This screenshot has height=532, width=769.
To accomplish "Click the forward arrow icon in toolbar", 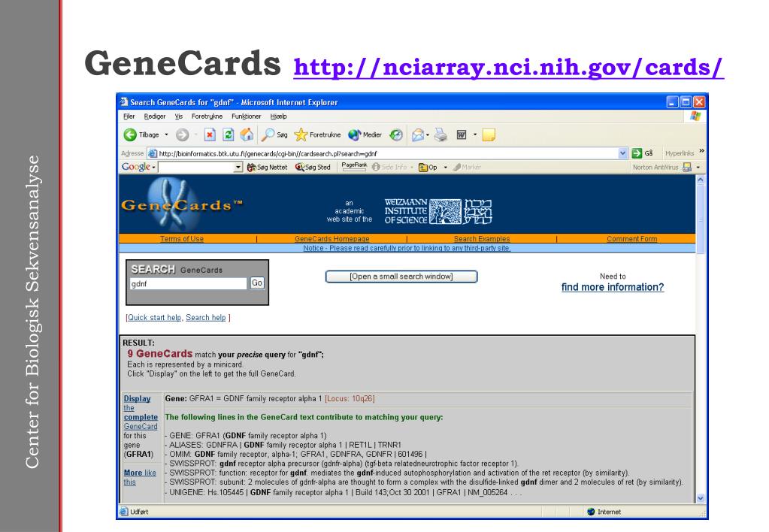I will pos(182,135).
